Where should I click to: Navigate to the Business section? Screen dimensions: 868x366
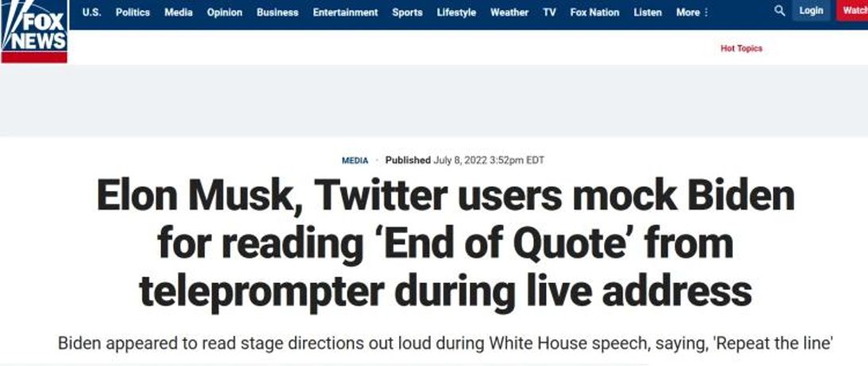tap(277, 13)
